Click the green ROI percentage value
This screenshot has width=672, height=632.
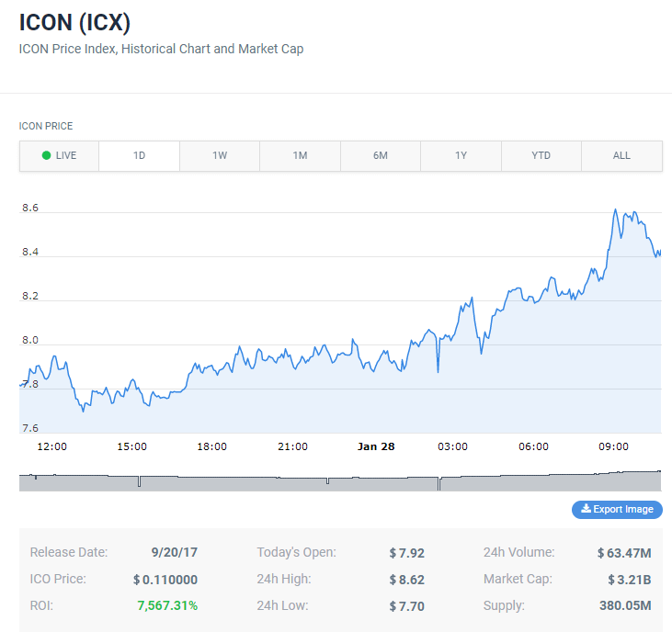click(x=167, y=605)
